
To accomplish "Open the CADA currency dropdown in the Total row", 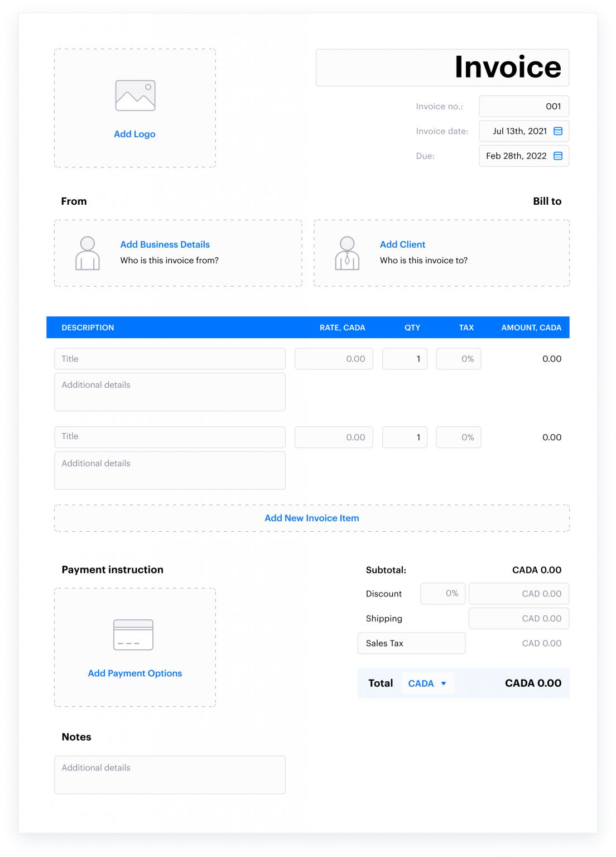I will coord(427,683).
